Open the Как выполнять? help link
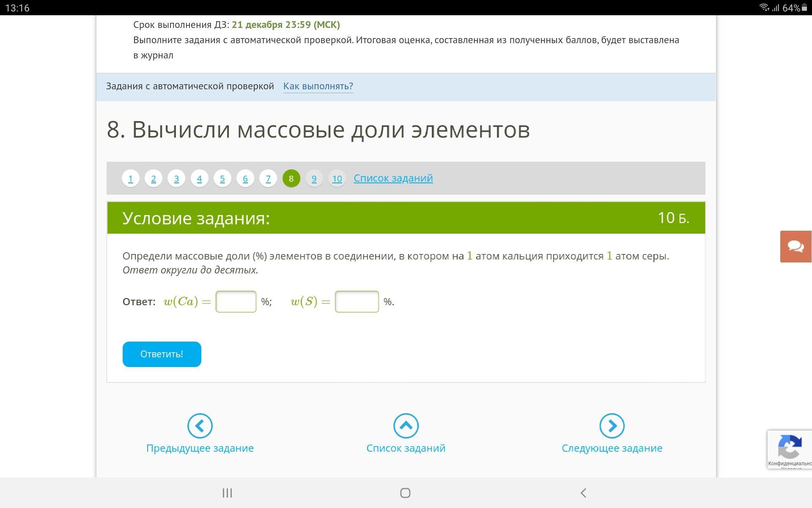The height and width of the screenshot is (508, 812). point(318,86)
